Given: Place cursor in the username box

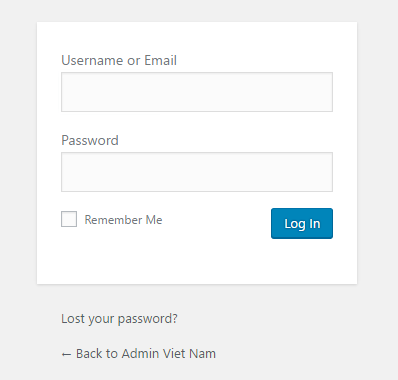Looking at the screenshot, I should click(197, 92).
